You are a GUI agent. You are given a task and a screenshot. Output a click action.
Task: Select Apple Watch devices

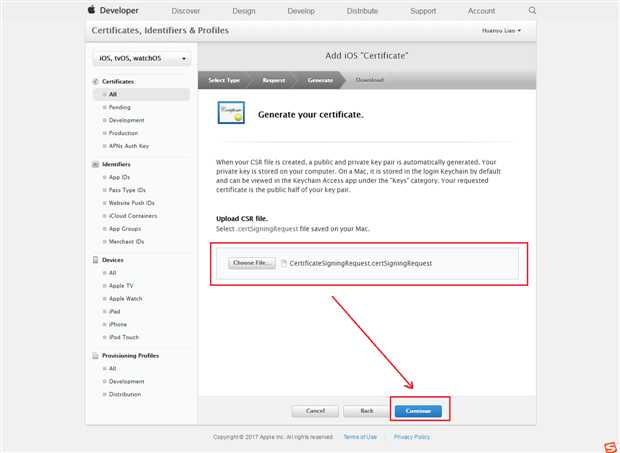[x=126, y=299]
